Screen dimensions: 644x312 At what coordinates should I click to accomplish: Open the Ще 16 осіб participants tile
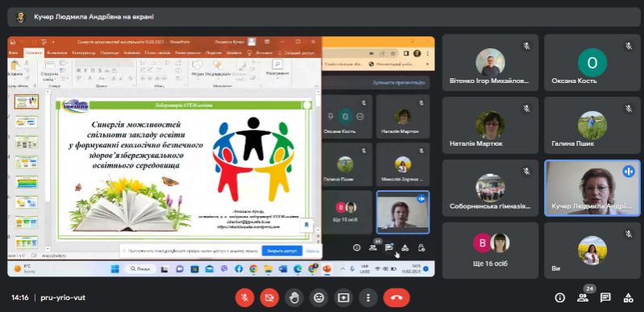490,251
